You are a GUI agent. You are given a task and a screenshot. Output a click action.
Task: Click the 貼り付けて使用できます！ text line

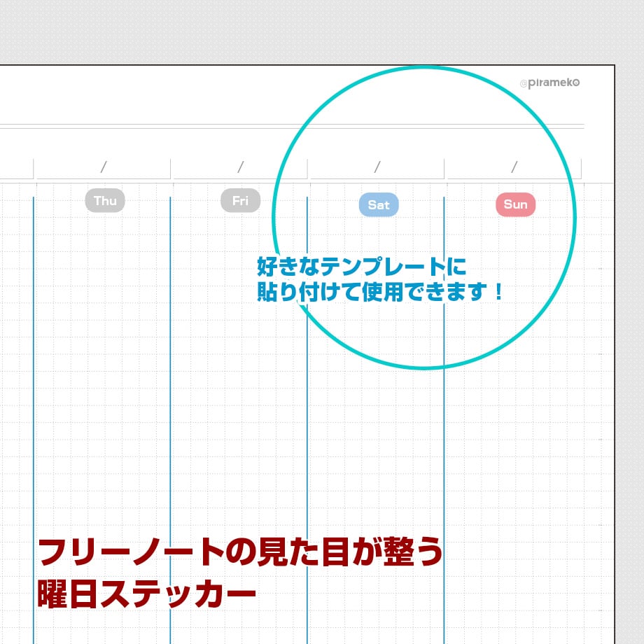[x=380, y=292]
